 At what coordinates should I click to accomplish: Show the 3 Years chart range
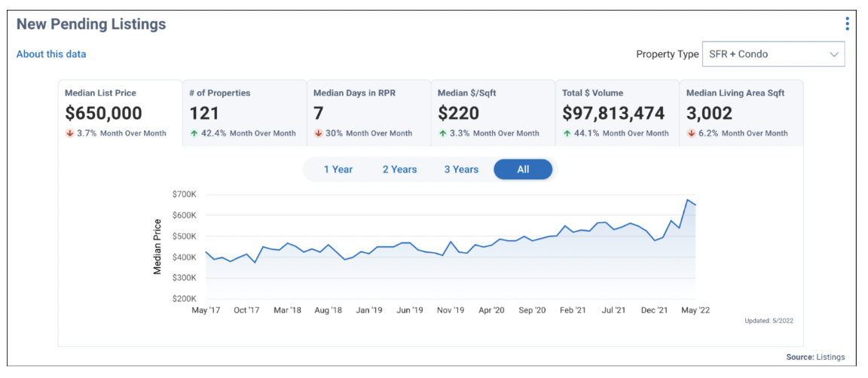461,169
